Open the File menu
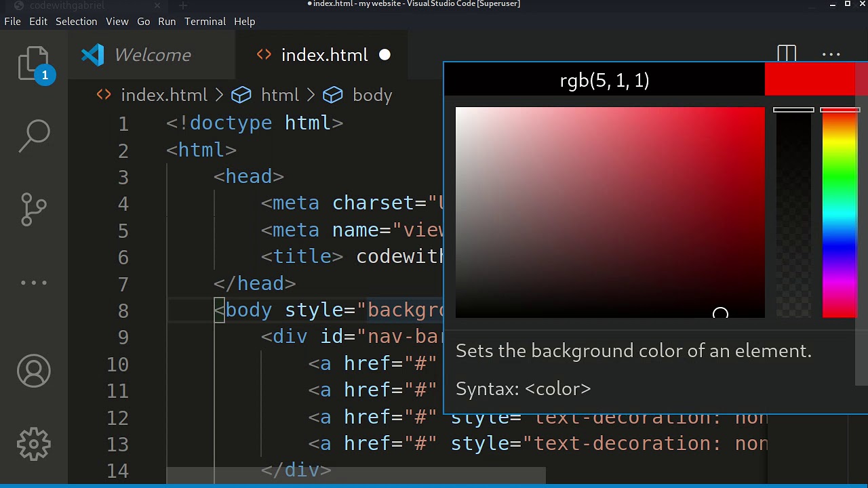 tap(12, 22)
